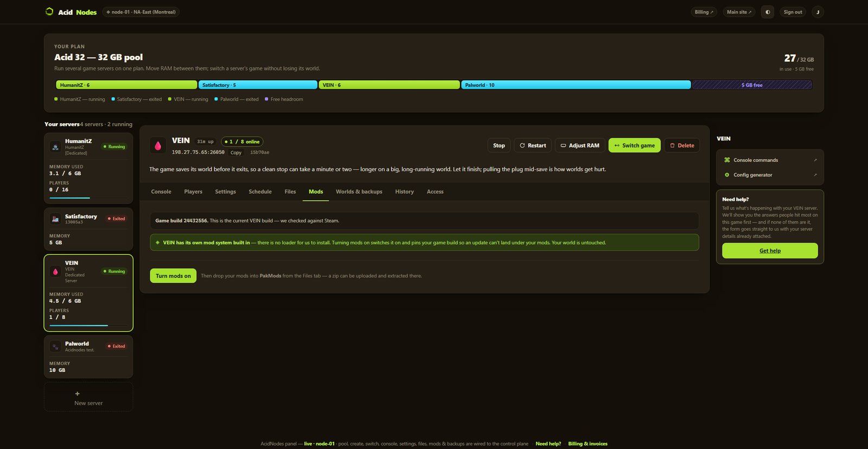
Task: Click the VEIN 6 segment in RAM pool bar
Action: click(x=389, y=85)
